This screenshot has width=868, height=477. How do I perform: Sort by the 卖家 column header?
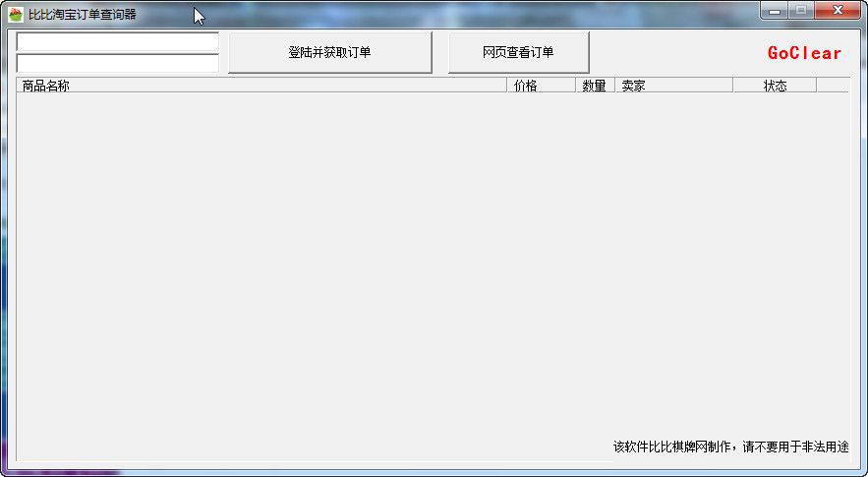click(673, 86)
